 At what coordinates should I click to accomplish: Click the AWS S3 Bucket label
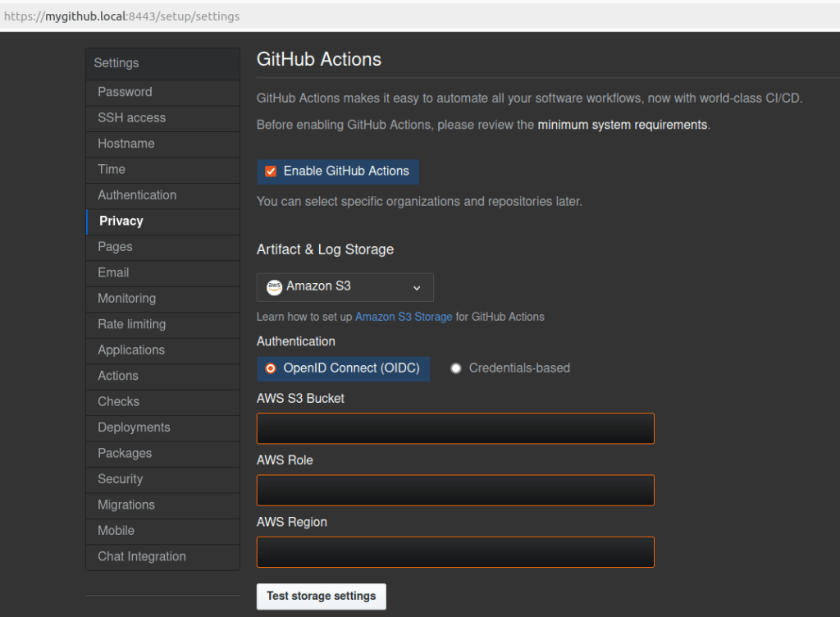click(x=300, y=399)
